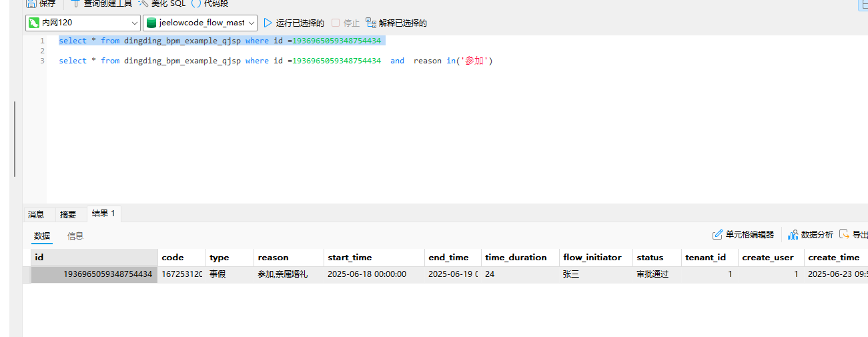The height and width of the screenshot is (337, 868).
Task: Click the vertical scrollbar thumb on left edge
Action: coord(15,139)
